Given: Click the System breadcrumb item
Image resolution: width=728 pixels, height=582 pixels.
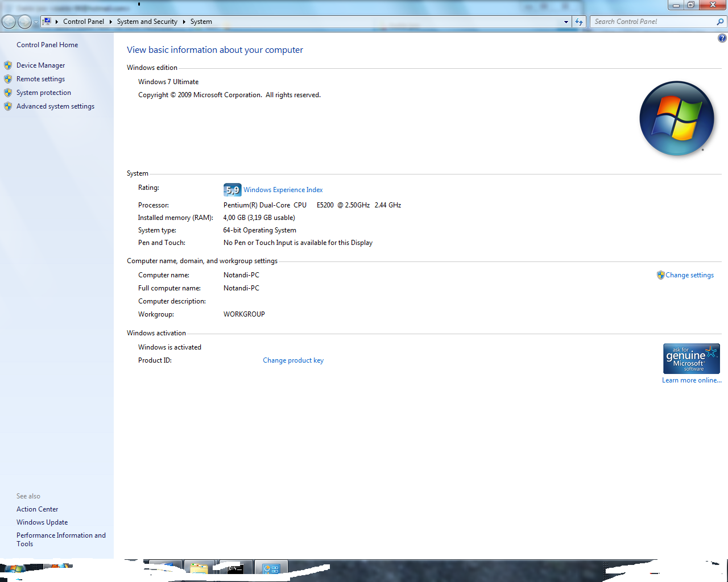Looking at the screenshot, I should coord(201,22).
